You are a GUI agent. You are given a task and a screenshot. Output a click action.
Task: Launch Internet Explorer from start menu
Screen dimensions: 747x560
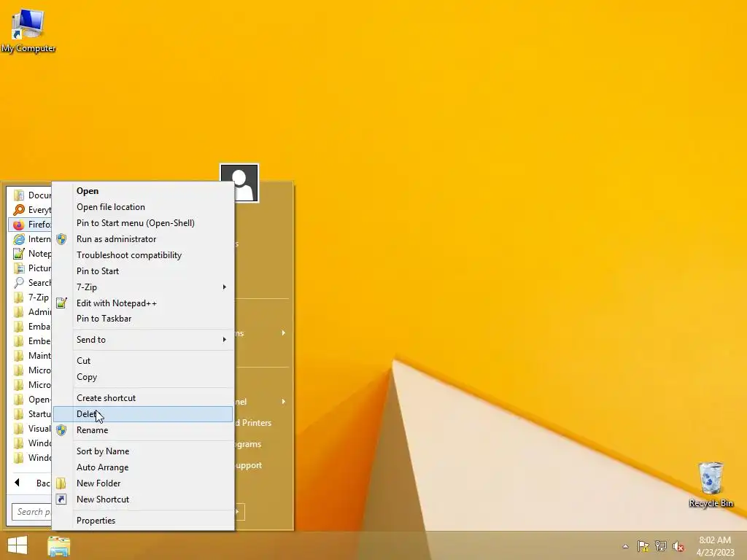click(x=31, y=239)
